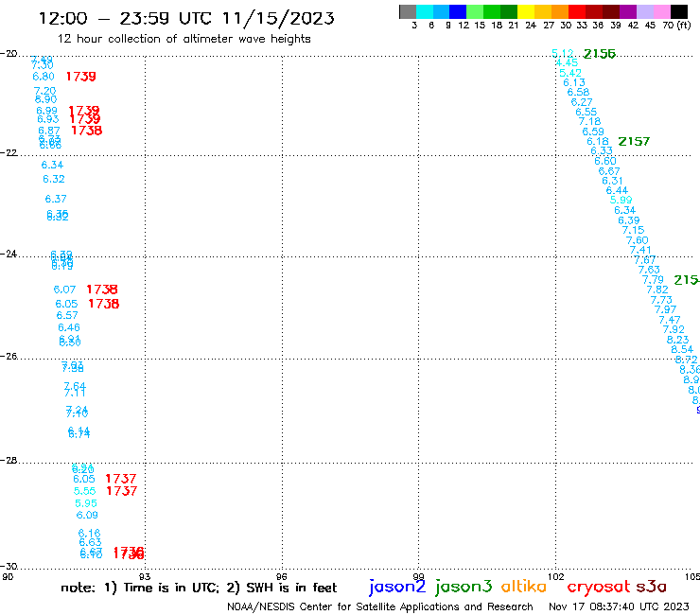Click the 6.57 wave height value
The width and height of the screenshot is (700, 615).
[67, 316]
